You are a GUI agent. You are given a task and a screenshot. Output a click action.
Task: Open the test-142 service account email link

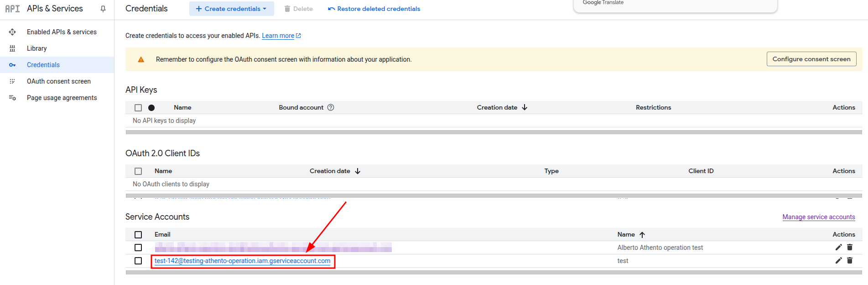coord(242,261)
